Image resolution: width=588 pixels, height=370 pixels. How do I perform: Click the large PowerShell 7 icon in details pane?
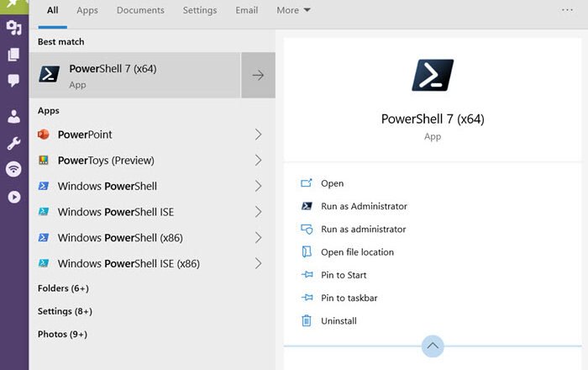pyautogui.click(x=433, y=76)
